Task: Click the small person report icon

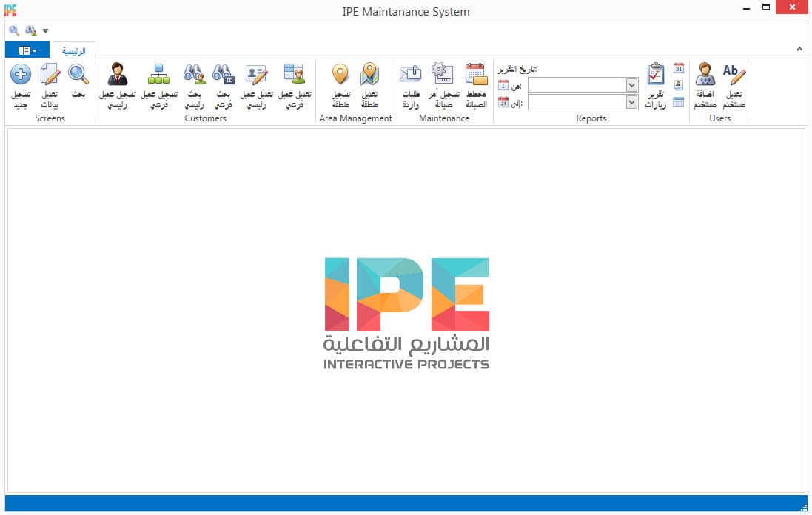Action: coord(678,85)
